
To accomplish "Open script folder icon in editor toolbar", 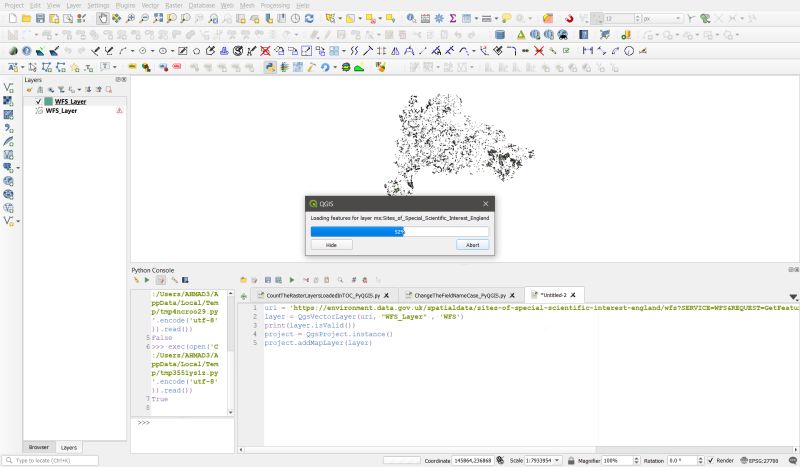I will point(243,280).
